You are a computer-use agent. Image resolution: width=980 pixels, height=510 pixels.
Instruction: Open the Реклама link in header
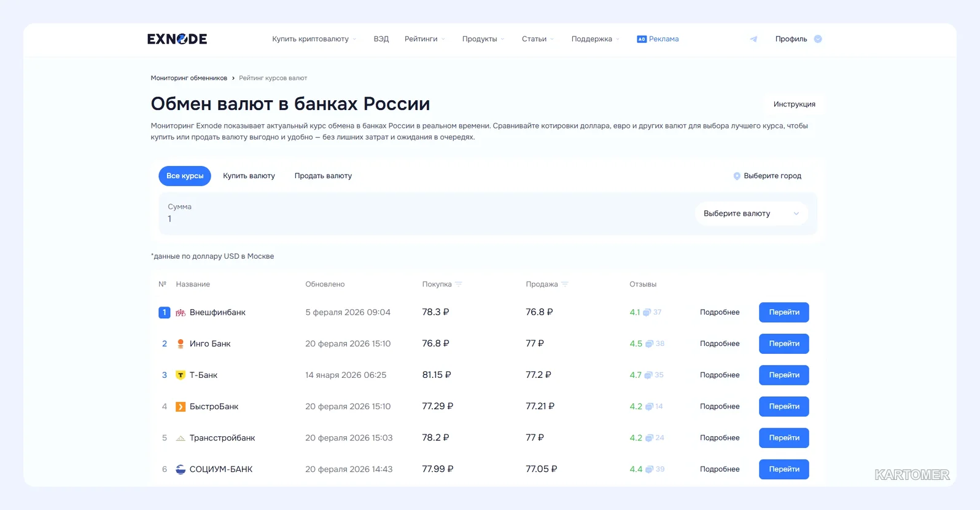pos(658,39)
